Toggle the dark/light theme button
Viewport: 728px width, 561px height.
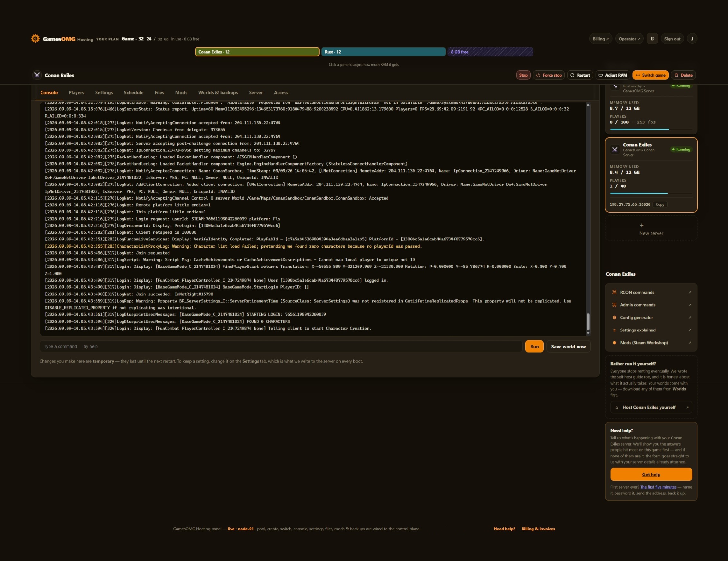click(652, 39)
